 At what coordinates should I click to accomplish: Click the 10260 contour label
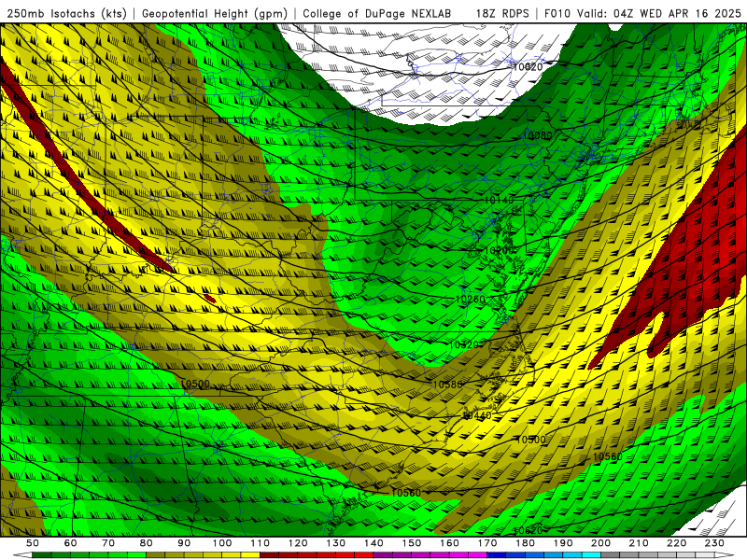pyautogui.click(x=471, y=299)
